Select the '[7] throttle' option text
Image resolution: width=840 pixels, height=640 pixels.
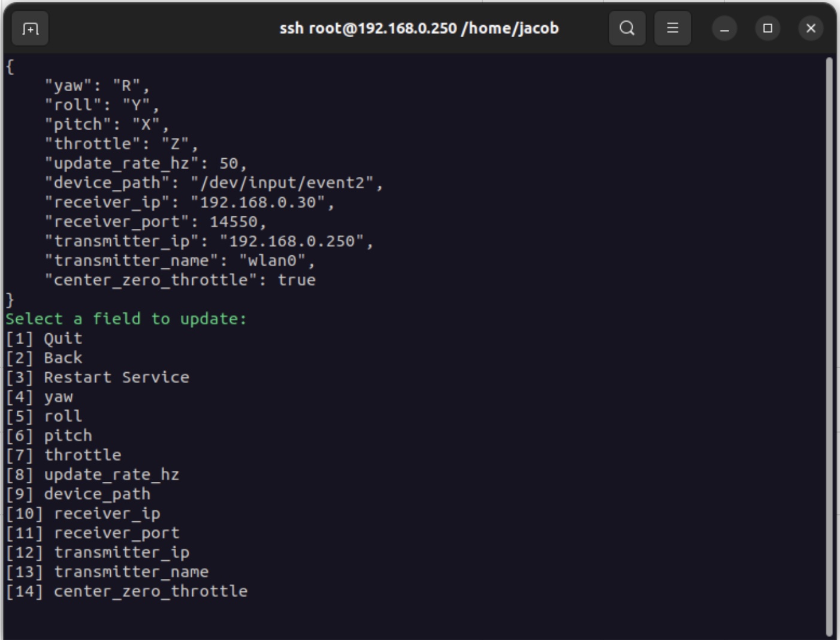(x=64, y=455)
